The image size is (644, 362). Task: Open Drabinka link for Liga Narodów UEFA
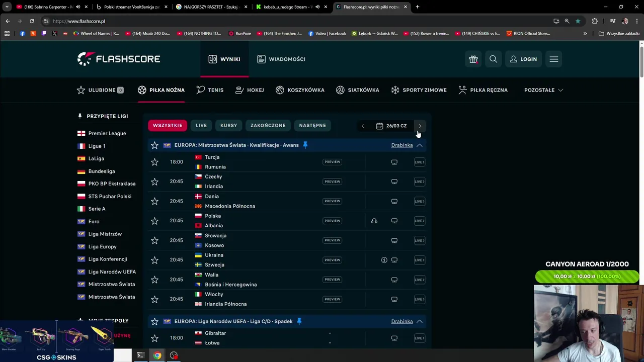tap(402, 321)
